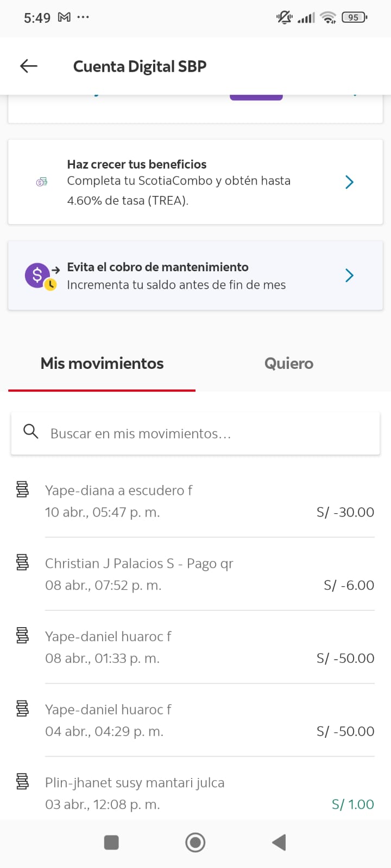Viewport: 391px width, 868px height.
Task: Switch to the Quiero tab
Action: click(289, 363)
